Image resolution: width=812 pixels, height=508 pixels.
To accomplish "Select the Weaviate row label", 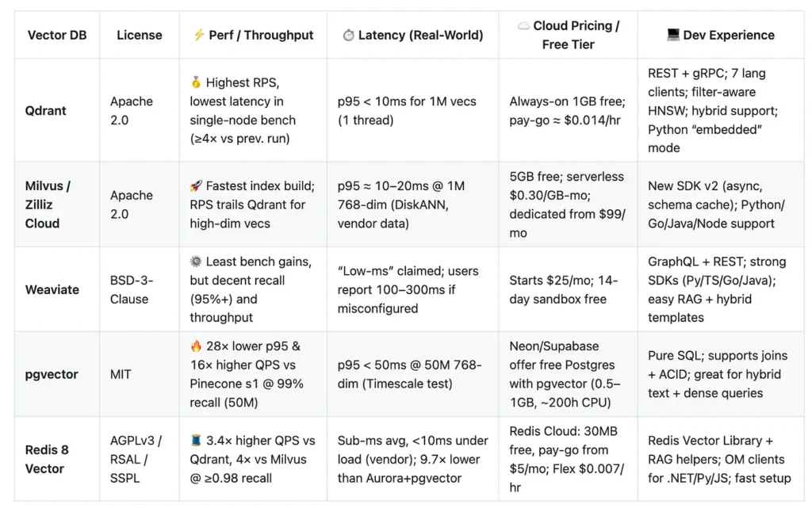I will pos(52,289).
